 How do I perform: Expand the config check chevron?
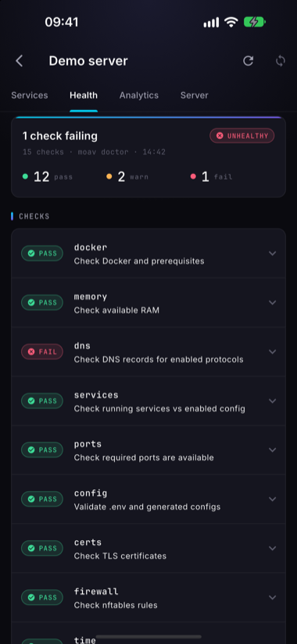(x=272, y=499)
